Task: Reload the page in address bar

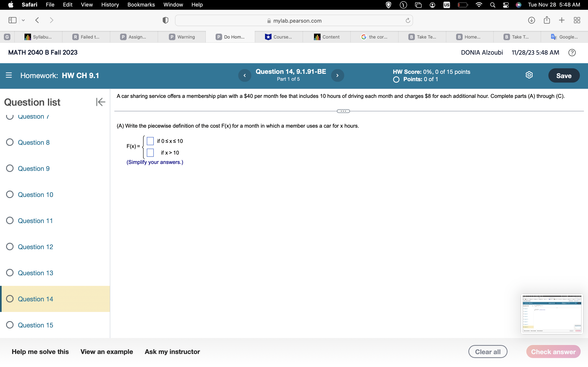Action: [x=408, y=21]
